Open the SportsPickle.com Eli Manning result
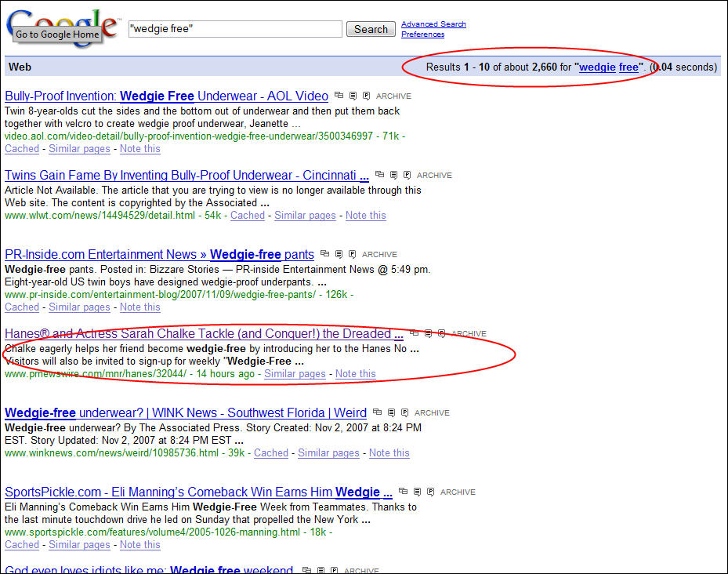 pyautogui.click(x=198, y=492)
